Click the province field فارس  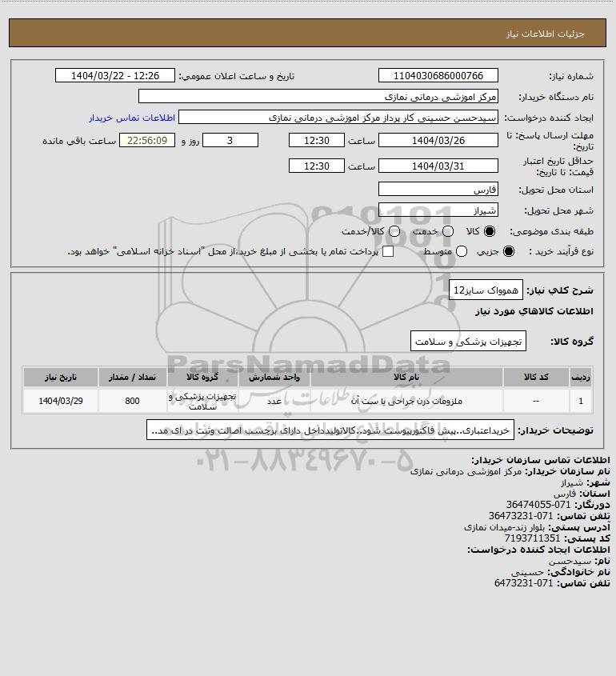[438, 190]
